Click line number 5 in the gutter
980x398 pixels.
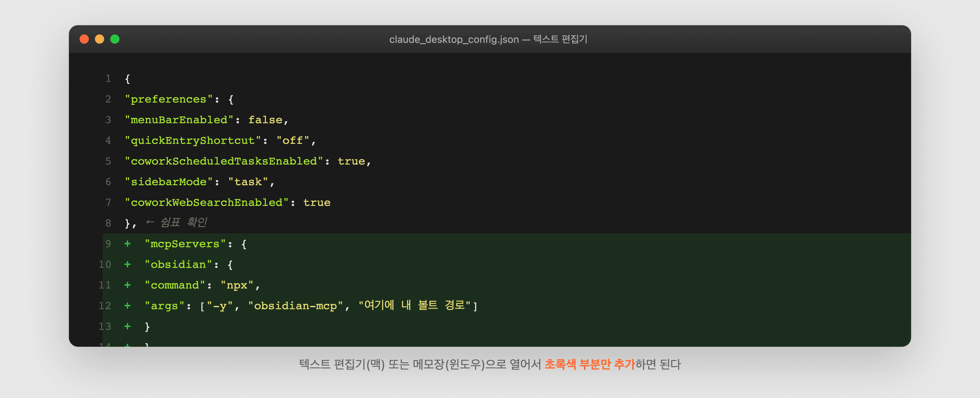tap(108, 161)
